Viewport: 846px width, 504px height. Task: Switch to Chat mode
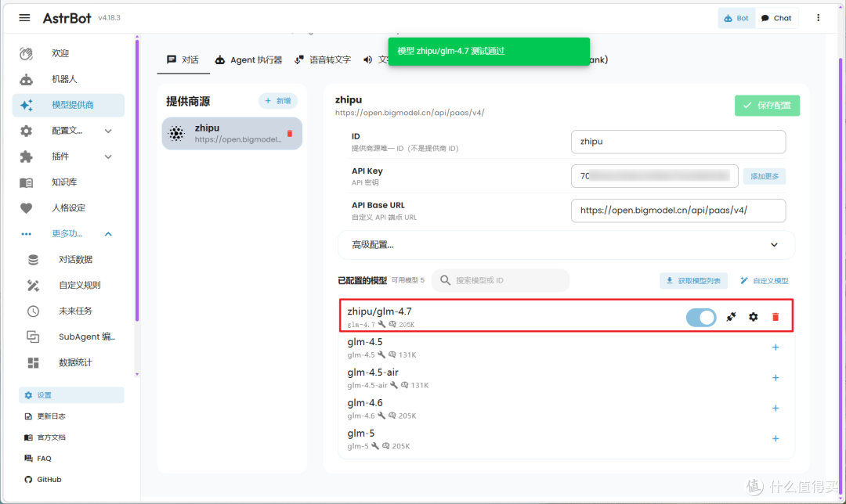coord(776,18)
